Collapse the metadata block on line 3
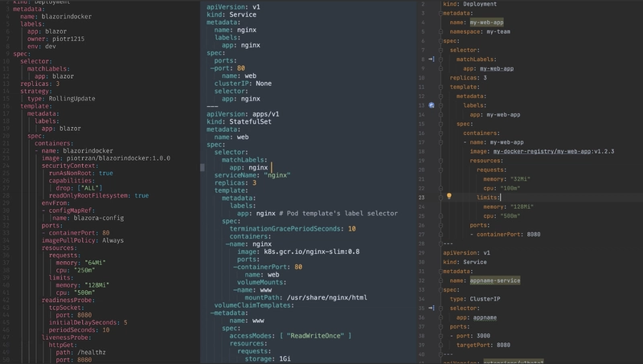 tap(440, 13)
